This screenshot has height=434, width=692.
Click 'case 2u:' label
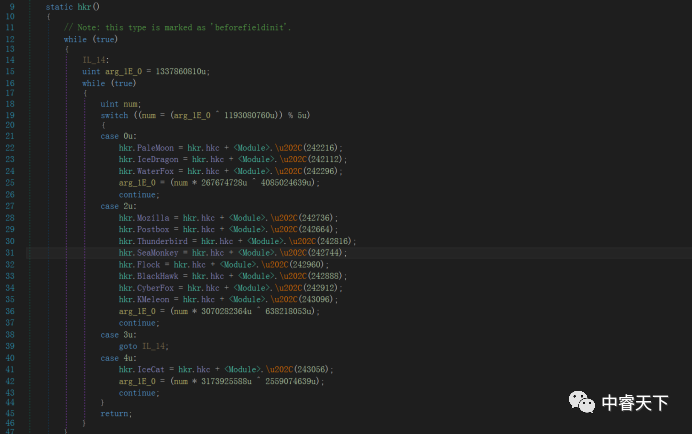pyautogui.click(x=118, y=206)
